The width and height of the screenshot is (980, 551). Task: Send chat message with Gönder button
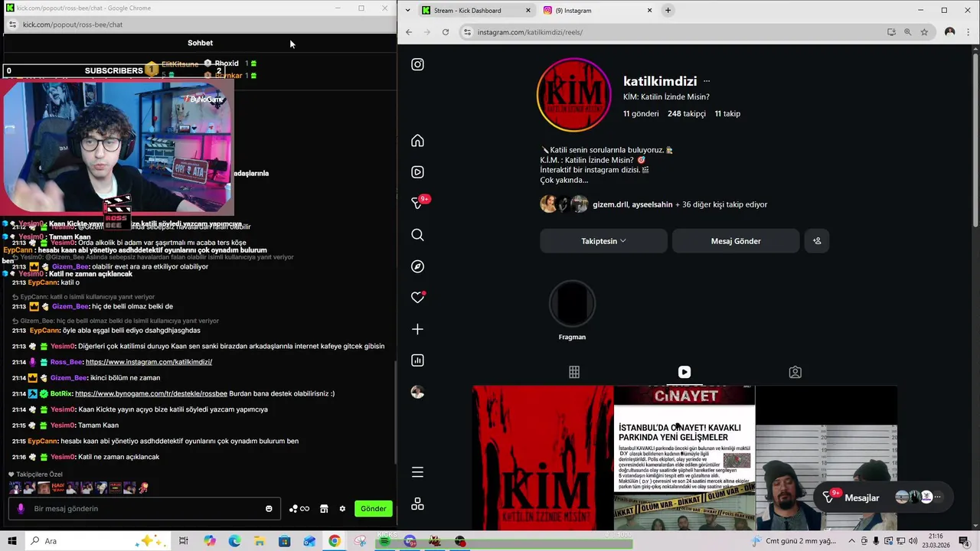pyautogui.click(x=374, y=509)
